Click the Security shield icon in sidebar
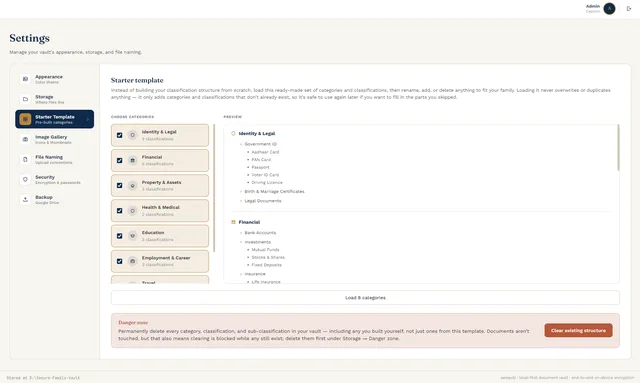Screen dimensions: 640x383 (25, 179)
